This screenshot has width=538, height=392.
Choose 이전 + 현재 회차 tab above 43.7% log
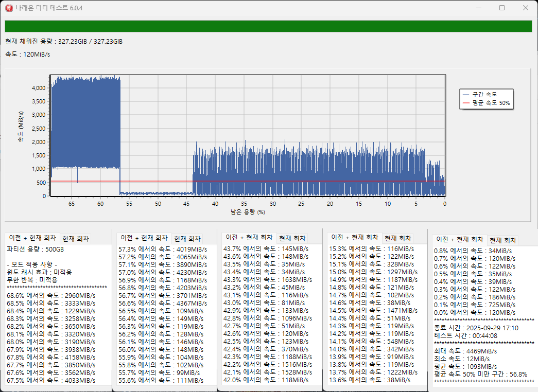(249, 238)
